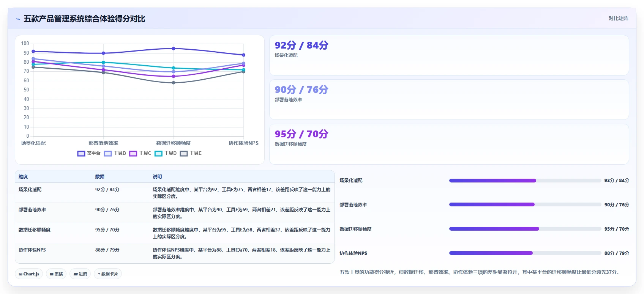Click the 数据 column header
This screenshot has width=644, height=294.
coord(100,177)
